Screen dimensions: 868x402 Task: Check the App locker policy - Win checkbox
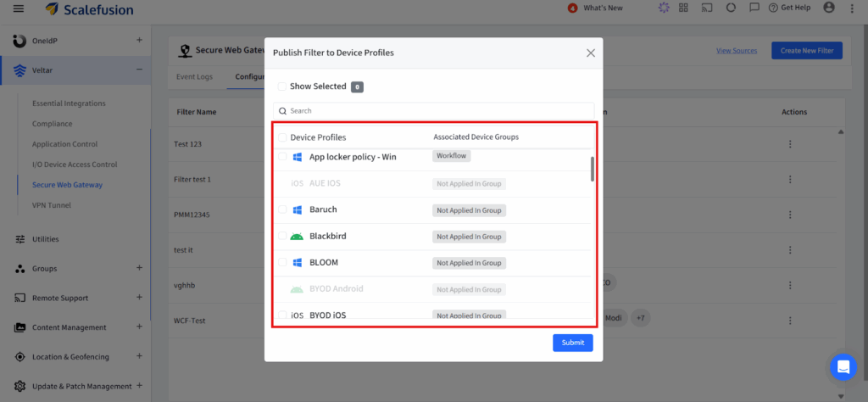282,157
